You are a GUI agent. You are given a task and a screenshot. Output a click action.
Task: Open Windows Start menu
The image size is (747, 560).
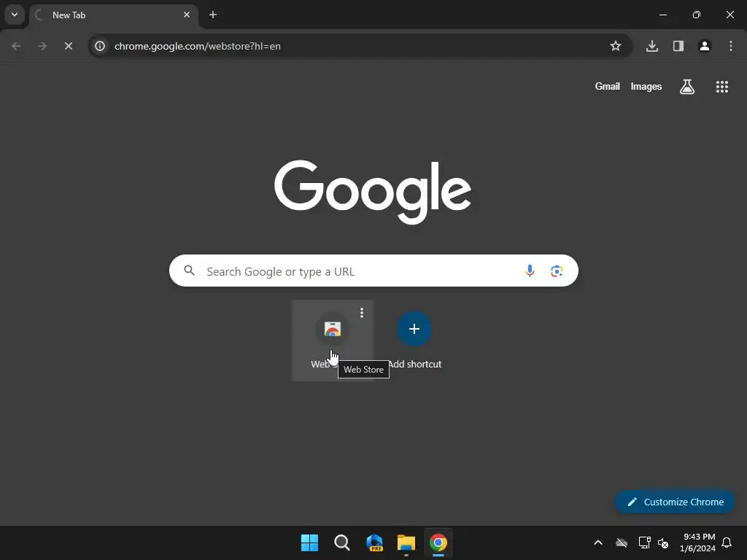[309, 542]
